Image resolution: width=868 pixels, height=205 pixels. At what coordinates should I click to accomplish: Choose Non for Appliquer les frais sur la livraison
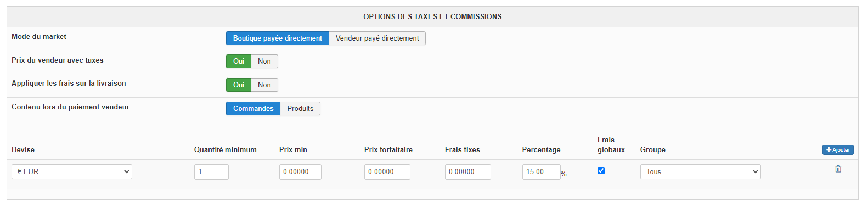(264, 85)
